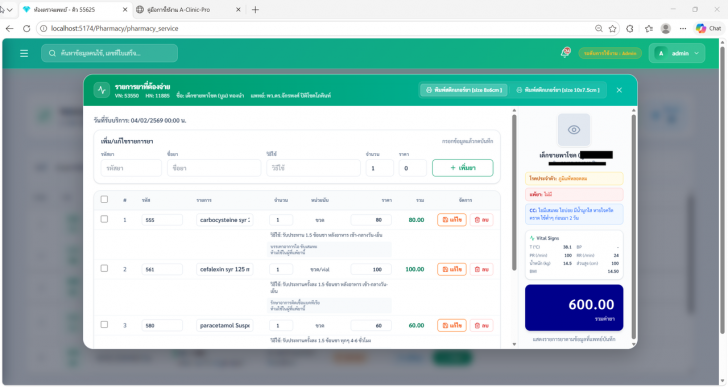Click the total 100.00 in cefalexin row

[x=415, y=269]
